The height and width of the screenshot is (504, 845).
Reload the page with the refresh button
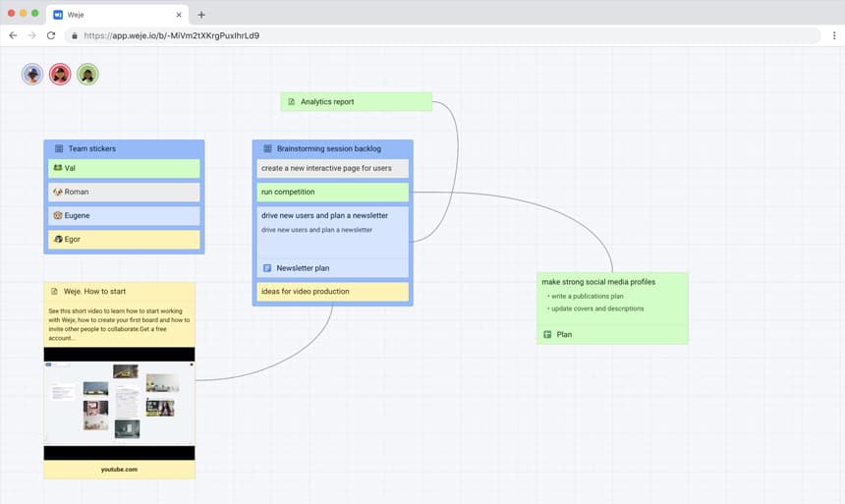pos(51,35)
